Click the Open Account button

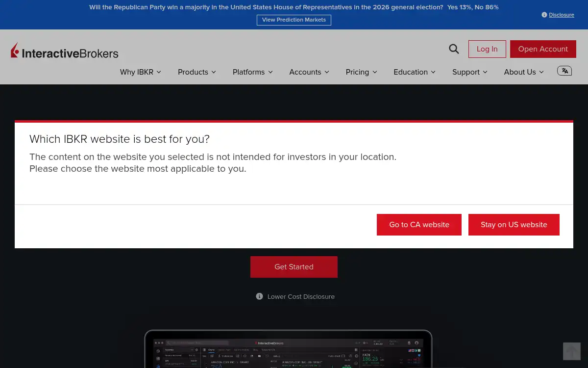tap(543, 49)
